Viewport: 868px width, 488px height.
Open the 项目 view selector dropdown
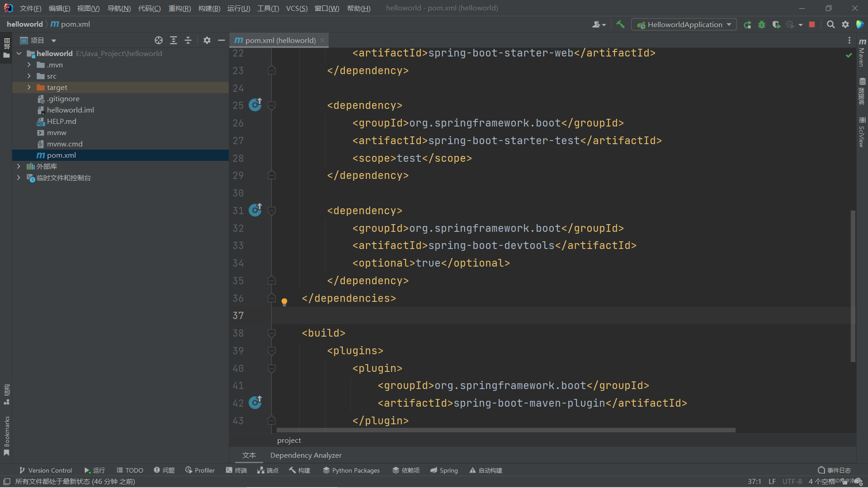(x=38, y=40)
